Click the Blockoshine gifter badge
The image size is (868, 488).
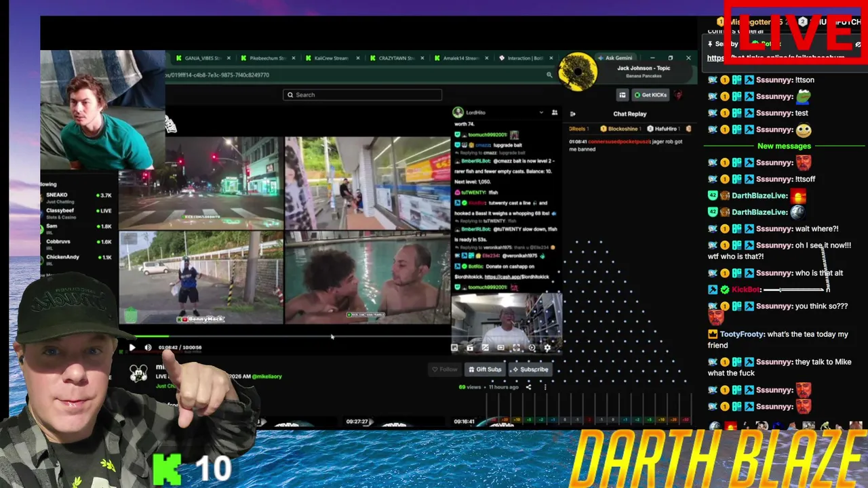pos(619,129)
